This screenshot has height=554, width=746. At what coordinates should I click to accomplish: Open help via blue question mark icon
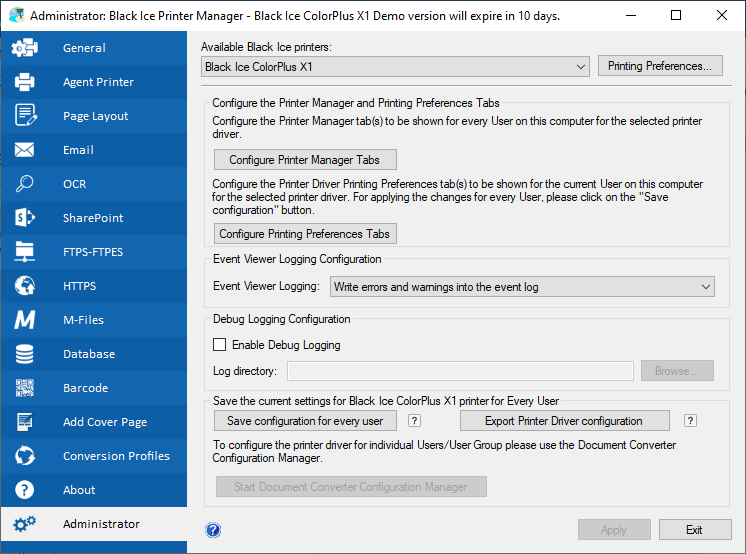click(213, 530)
